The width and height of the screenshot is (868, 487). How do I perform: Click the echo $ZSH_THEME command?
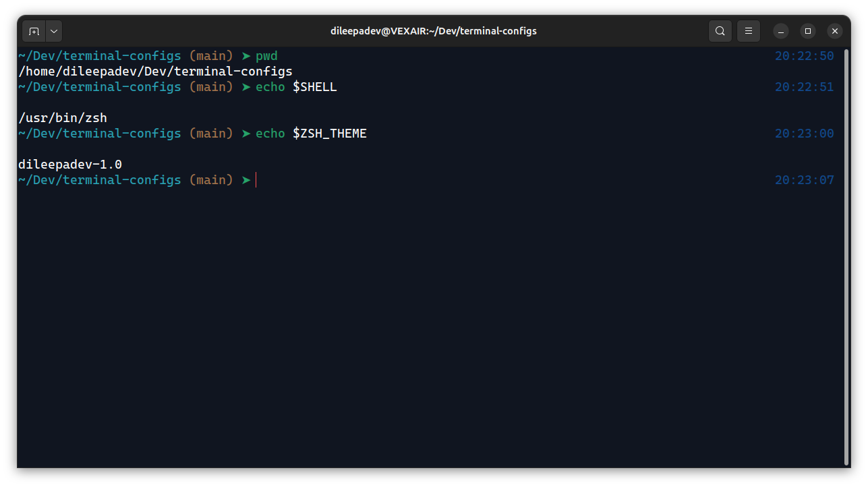point(311,134)
